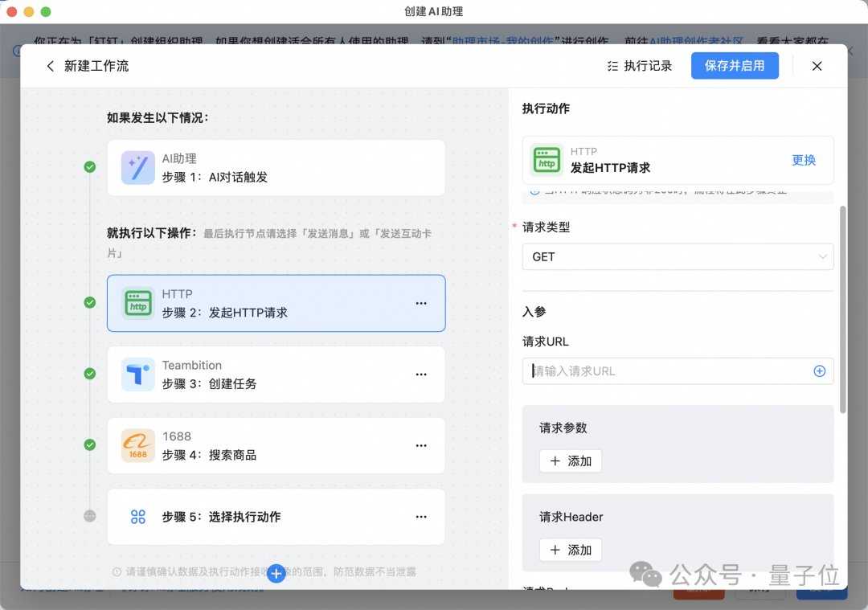Click the 1688 logo icon in step 4

point(138,445)
